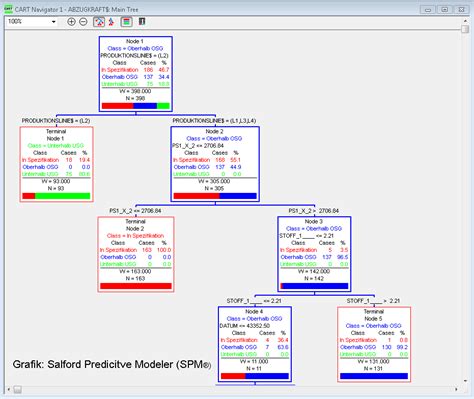Click 'Unterhalb USG' row in Terminal Node 1
Image resolution: width=474 pixels, height=399 pixels.
pos(56,174)
